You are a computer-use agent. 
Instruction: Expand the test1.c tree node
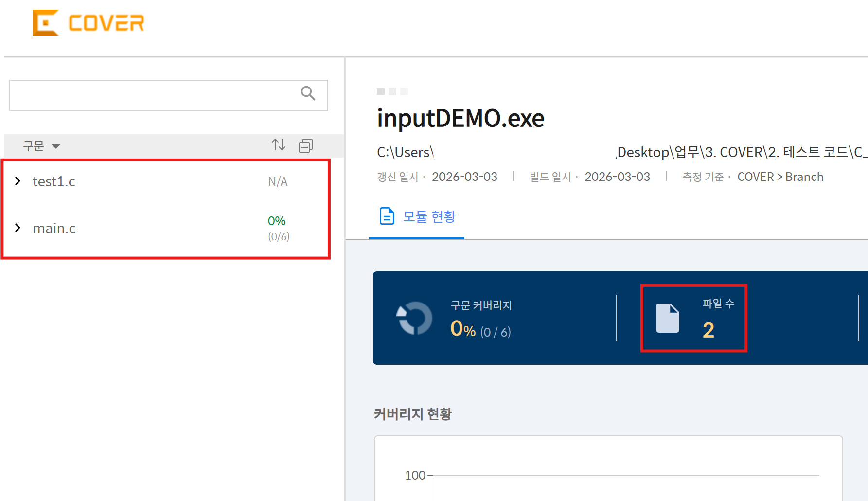click(x=18, y=181)
